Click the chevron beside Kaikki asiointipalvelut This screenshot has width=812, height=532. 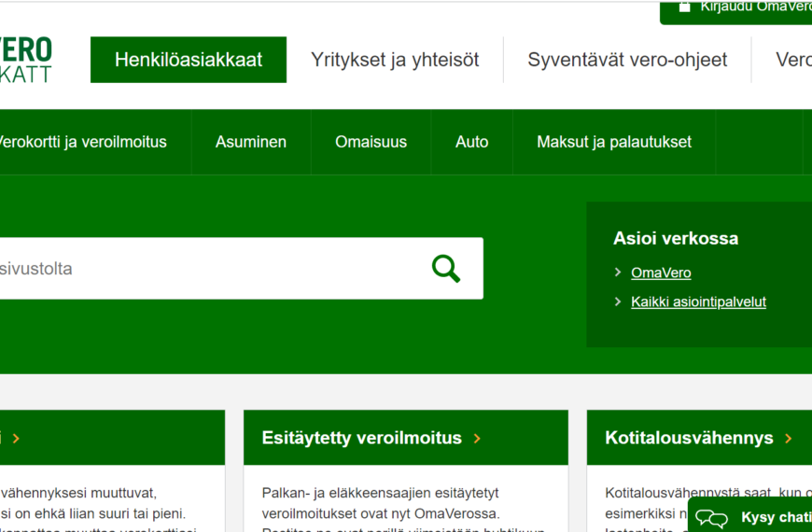click(x=618, y=301)
